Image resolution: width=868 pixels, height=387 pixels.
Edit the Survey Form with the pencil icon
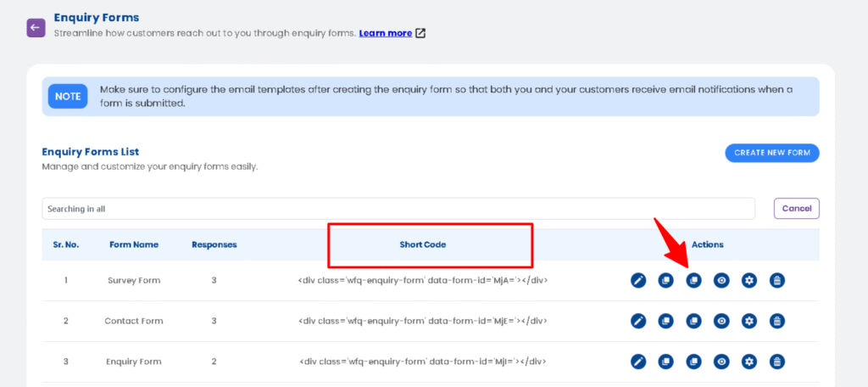tap(639, 280)
